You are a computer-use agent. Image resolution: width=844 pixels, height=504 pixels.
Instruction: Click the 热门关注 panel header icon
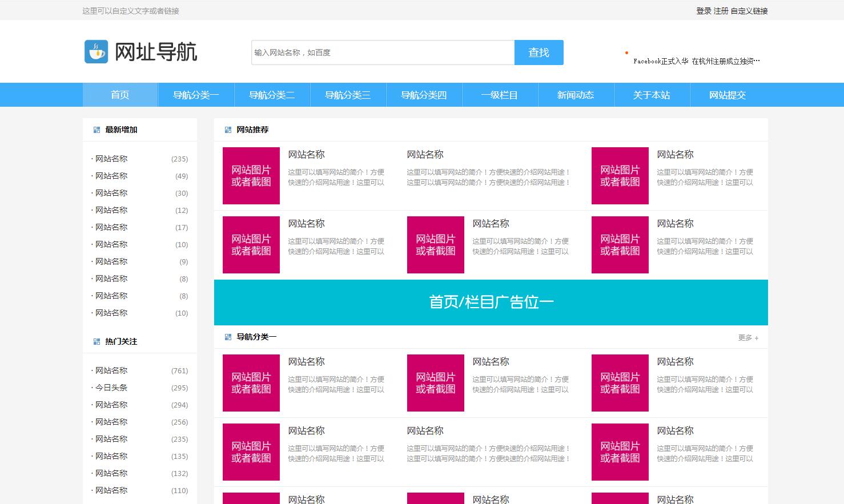coord(96,341)
